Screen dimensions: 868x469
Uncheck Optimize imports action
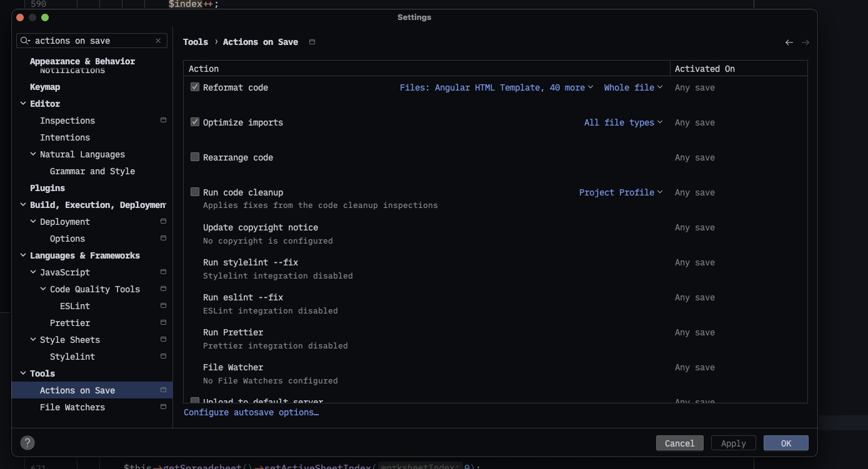(x=195, y=122)
